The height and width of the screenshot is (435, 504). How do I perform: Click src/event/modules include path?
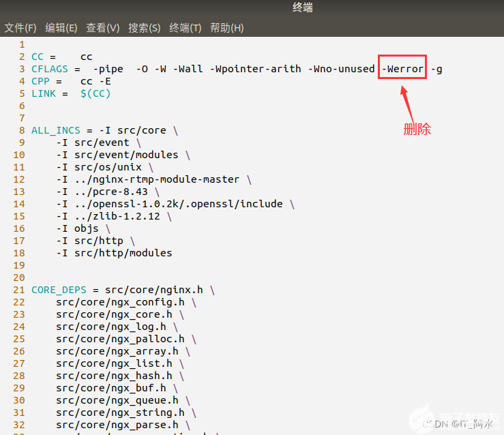[126, 155]
